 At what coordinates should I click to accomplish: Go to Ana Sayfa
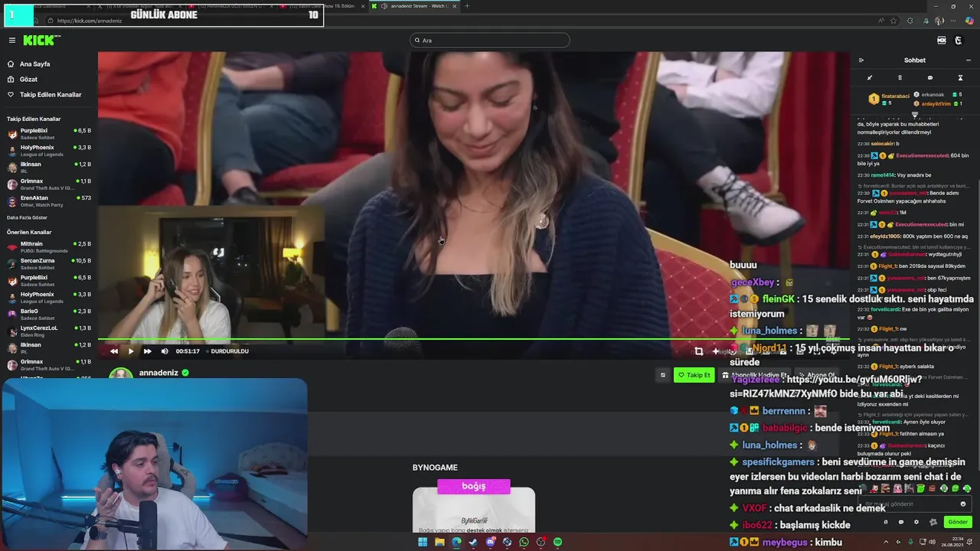point(34,64)
